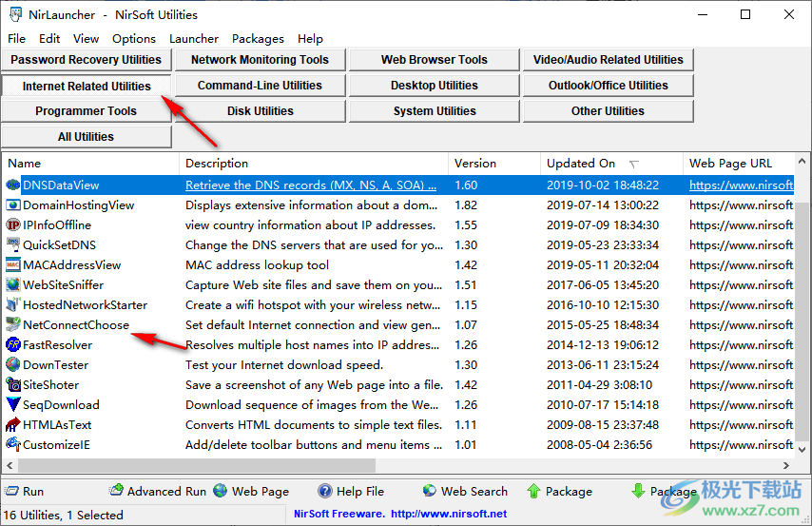Open the File menu
The image size is (812, 526).
pos(16,39)
